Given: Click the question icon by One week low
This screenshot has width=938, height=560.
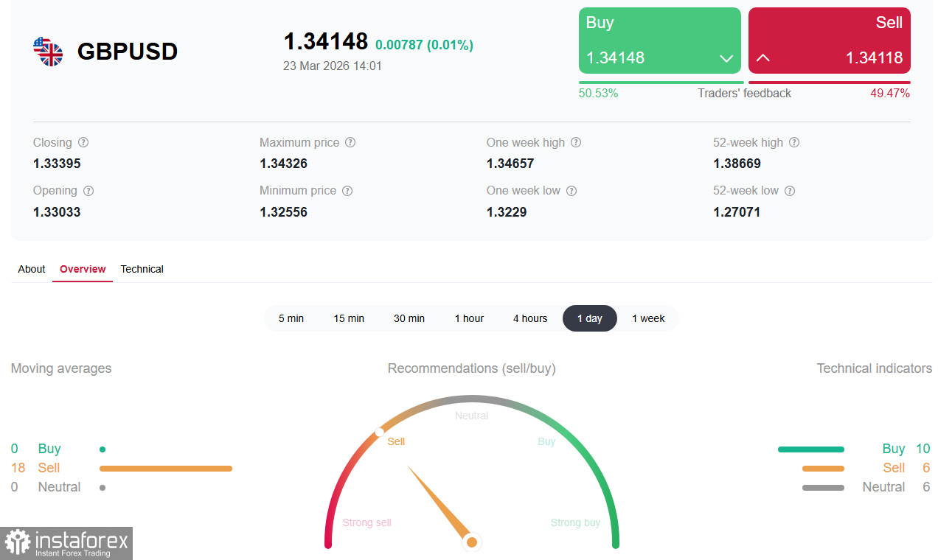Looking at the screenshot, I should point(572,191).
